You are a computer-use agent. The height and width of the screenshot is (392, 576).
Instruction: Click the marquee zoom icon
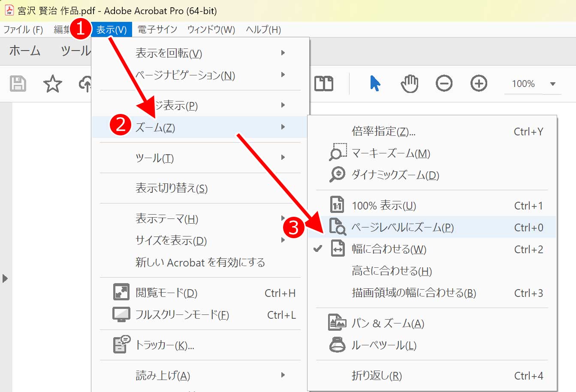[x=338, y=153]
